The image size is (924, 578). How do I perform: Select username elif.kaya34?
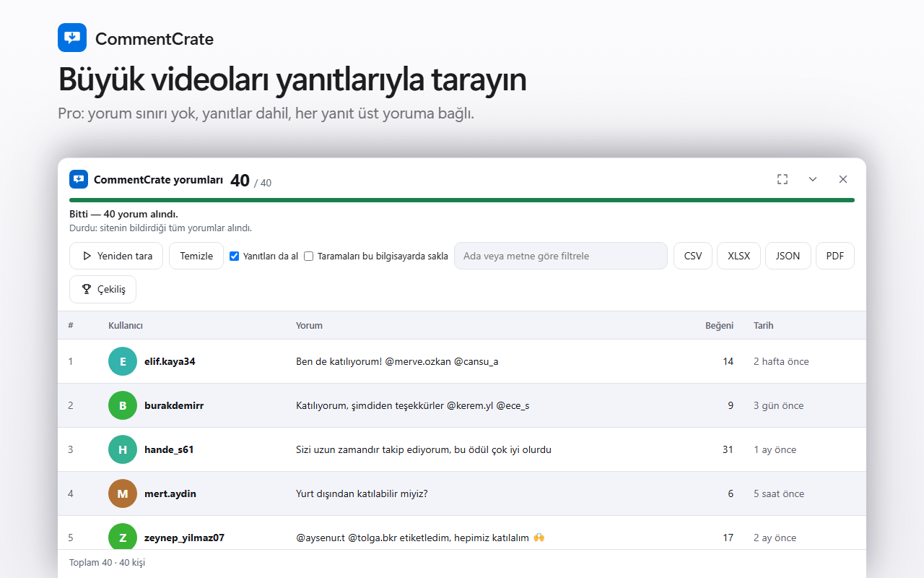point(170,361)
